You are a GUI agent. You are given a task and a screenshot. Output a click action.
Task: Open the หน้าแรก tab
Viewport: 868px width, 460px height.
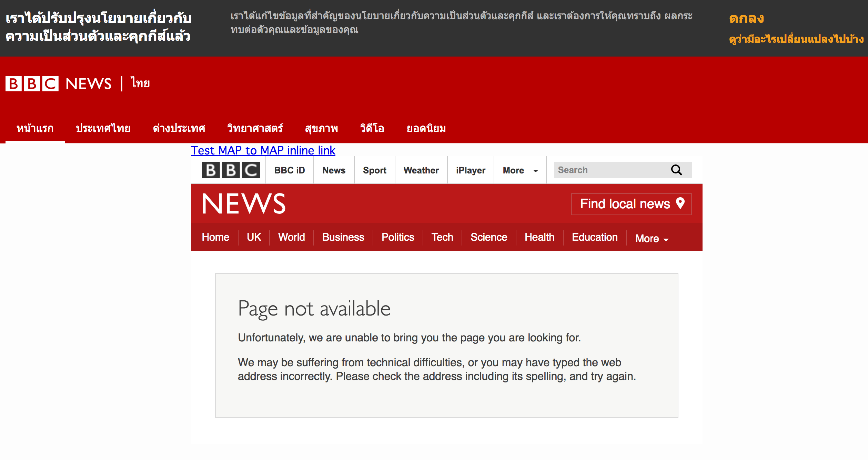click(35, 129)
